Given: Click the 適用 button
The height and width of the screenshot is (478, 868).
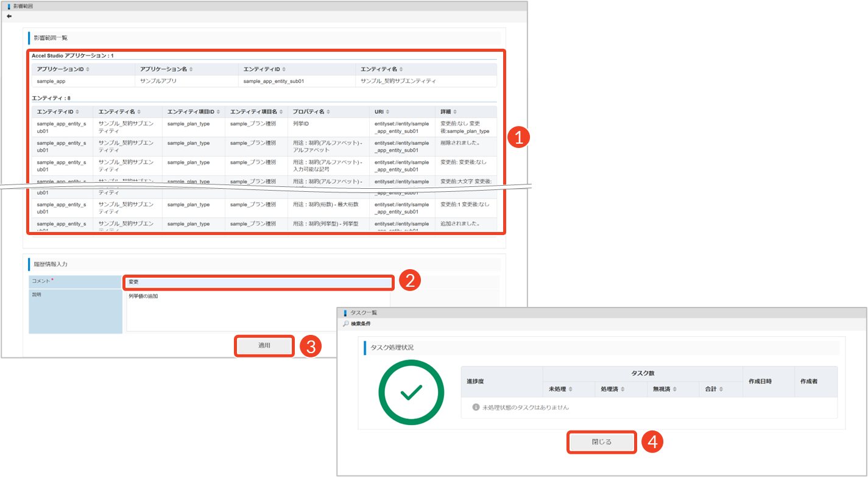Looking at the screenshot, I should pyautogui.click(x=264, y=346).
